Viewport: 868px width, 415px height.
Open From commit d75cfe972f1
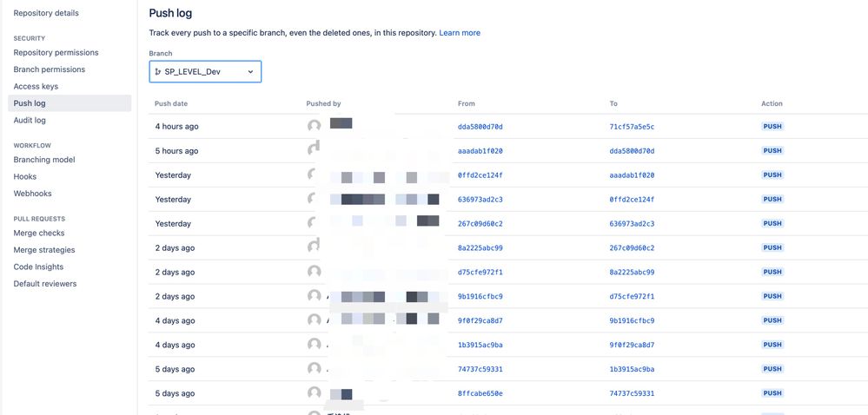[x=480, y=273]
